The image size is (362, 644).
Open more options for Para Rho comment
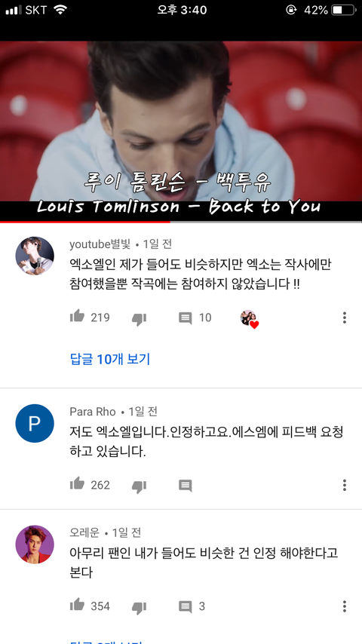click(345, 485)
